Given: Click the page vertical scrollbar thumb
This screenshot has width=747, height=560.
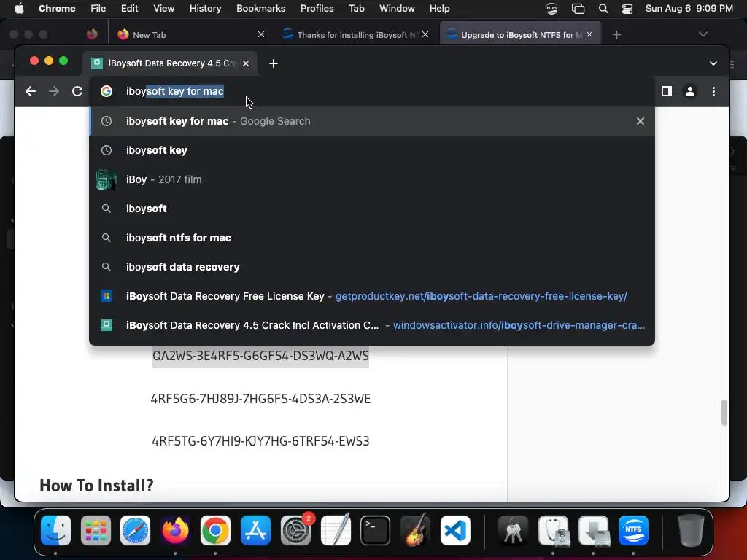Looking at the screenshot, I should point(724,413).
